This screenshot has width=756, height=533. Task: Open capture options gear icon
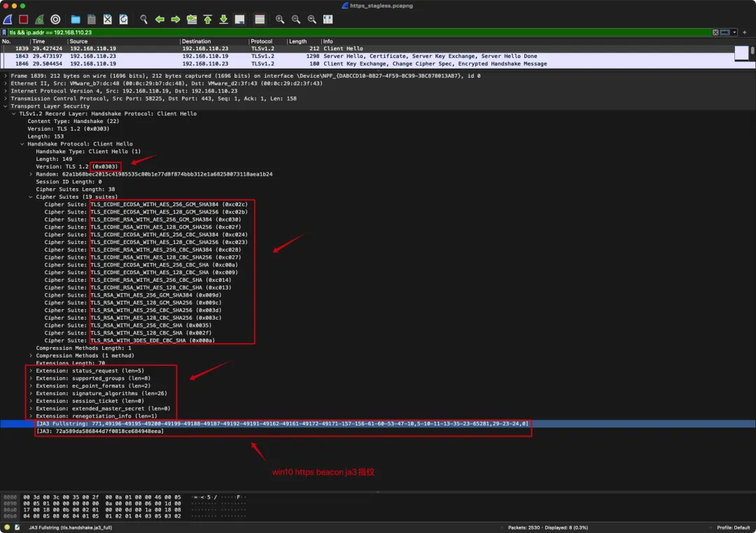click(55, 20)
